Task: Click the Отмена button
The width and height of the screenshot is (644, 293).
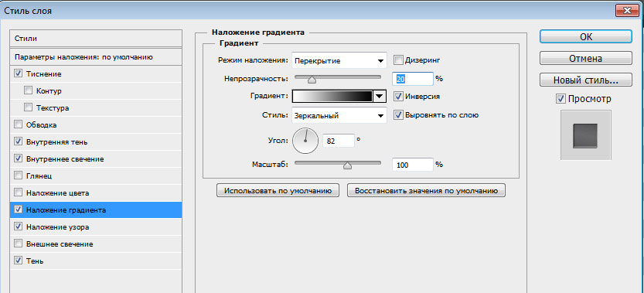Action: [x=586, y=58]
